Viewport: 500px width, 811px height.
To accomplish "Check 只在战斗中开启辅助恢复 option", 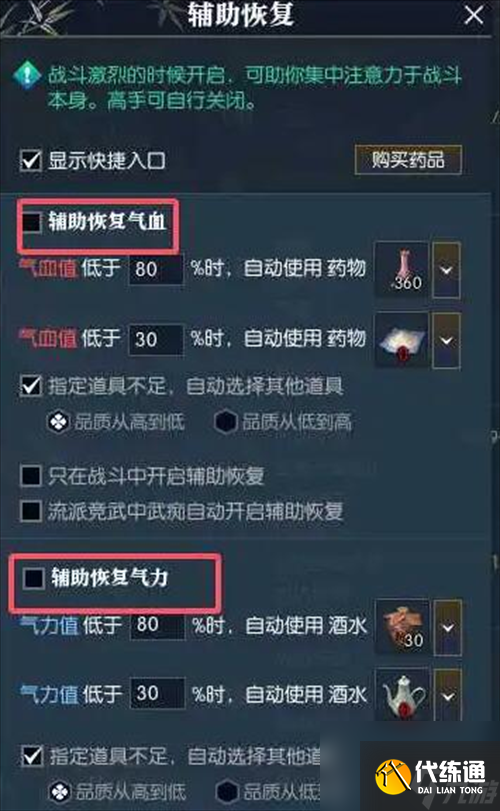I will coord(31,476).
